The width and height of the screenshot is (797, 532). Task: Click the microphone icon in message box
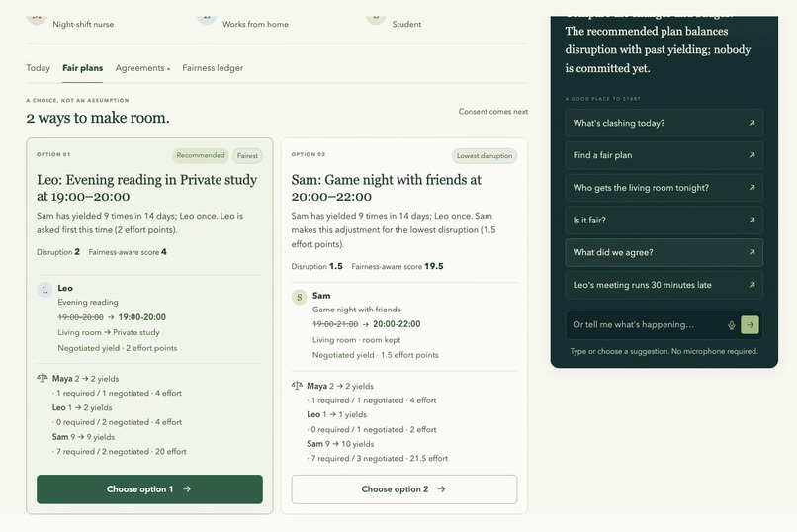[732, 325]
